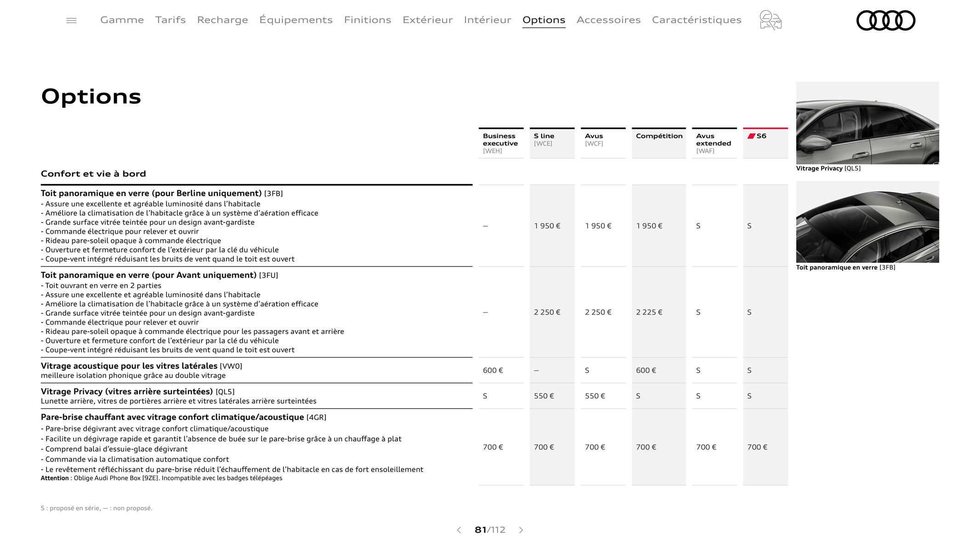Click 1 950 € price under Compétition
This screenshot has width=980, height=551.
[x=649, y=226]
